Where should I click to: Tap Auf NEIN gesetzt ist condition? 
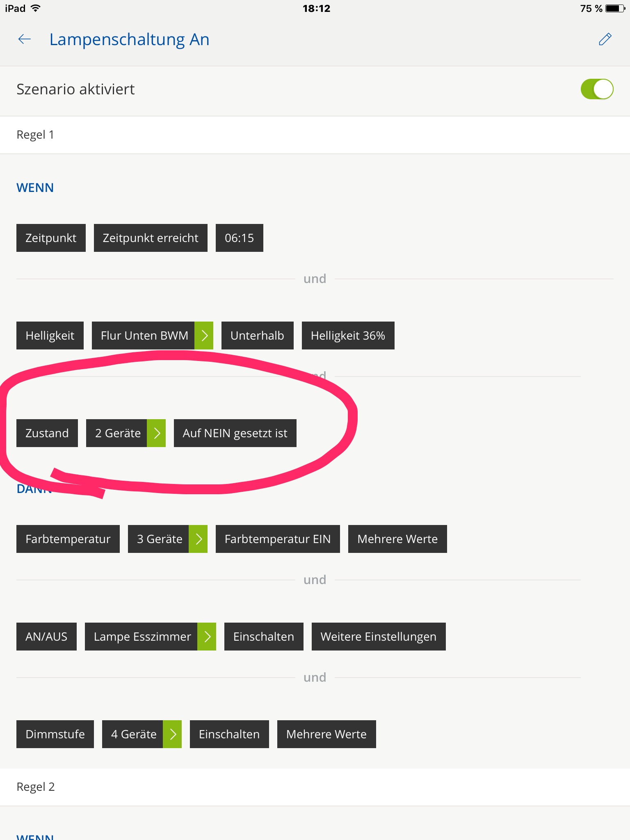(235, 433)
